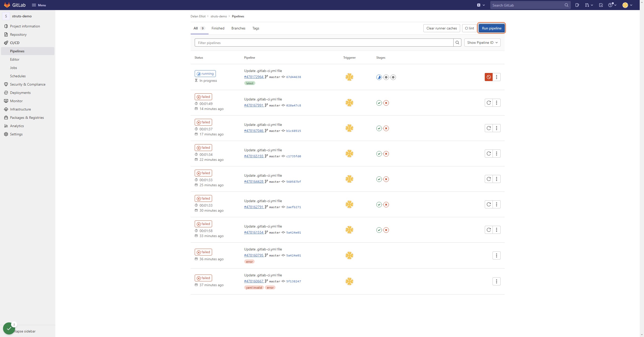Open the main Menu in the header
This screenshot has height=337, width=644.
[x=39, y=5]
